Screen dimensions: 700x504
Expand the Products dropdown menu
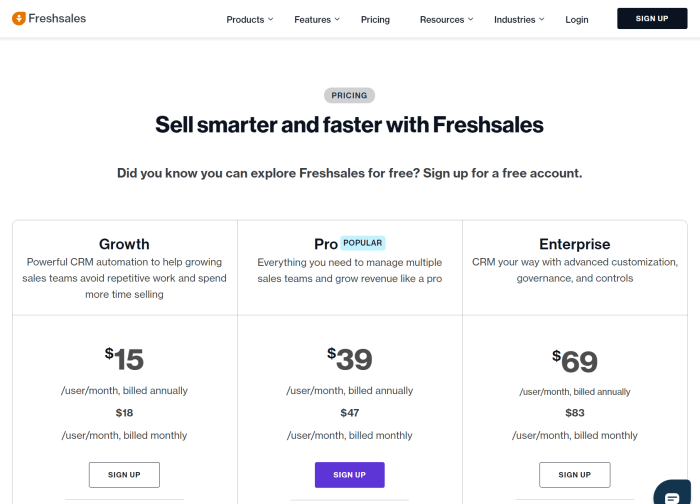(x=250, y=19)
